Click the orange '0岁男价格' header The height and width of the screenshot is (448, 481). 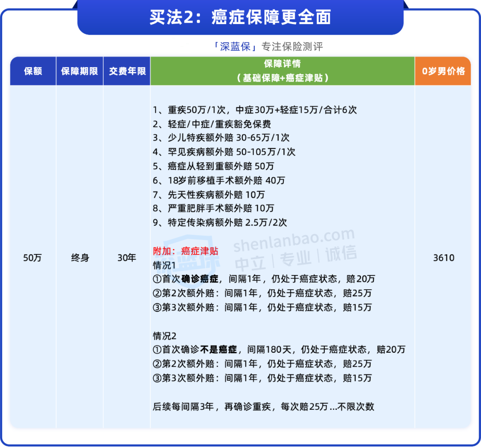click(x=443, y=71)
